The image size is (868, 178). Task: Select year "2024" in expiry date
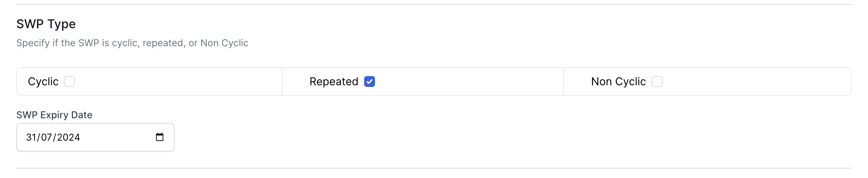[68, 137]
